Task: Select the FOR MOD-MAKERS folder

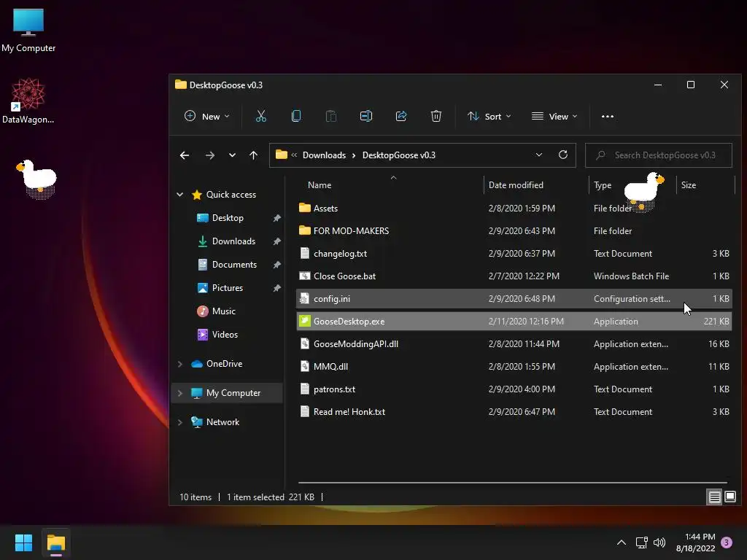Action: click(x=514, y=231)
